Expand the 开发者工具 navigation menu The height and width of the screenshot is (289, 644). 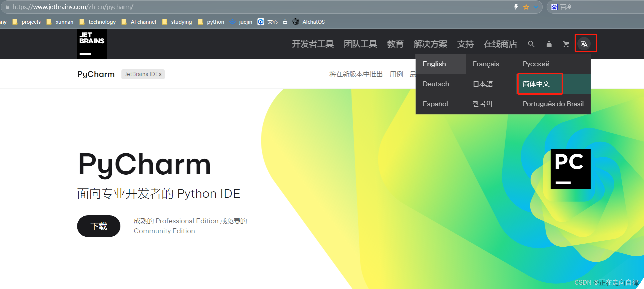(x=312, y=44)
